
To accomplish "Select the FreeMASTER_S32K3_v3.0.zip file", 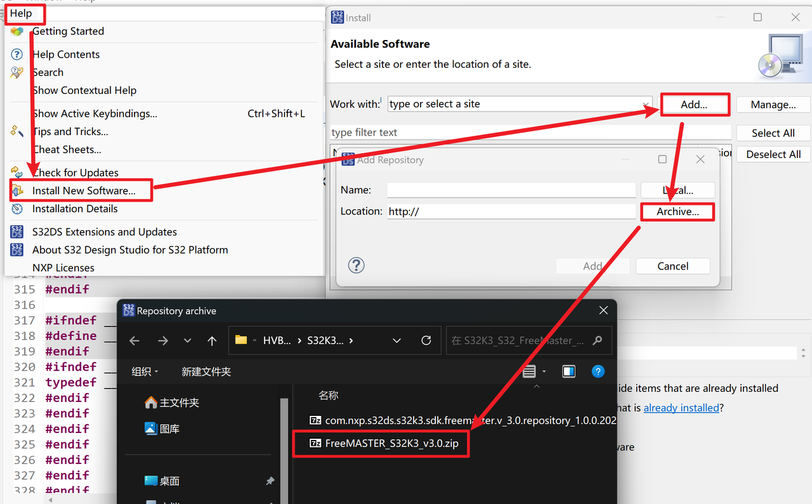I will pos(391,444).
